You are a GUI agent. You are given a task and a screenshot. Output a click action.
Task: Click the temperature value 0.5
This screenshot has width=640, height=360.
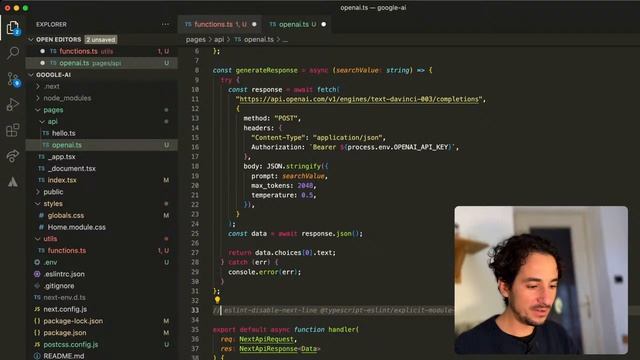pyautogui.click(x=307, y=195)
